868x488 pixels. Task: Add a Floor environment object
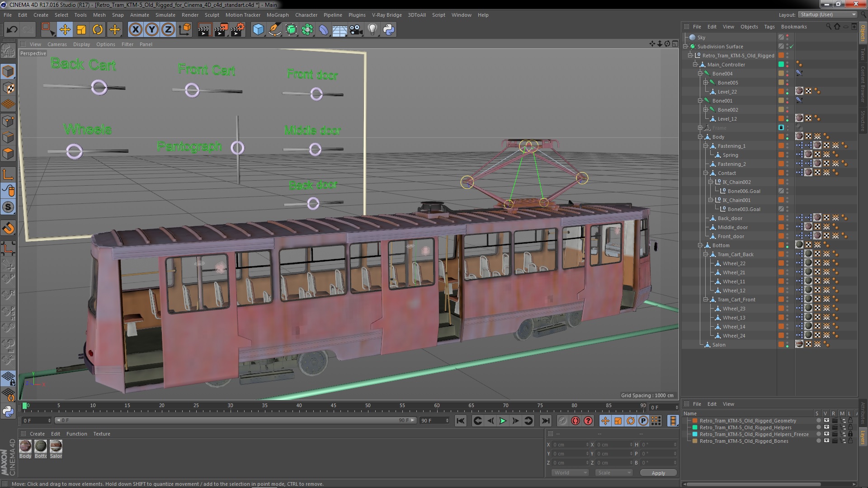pos(340,30)
